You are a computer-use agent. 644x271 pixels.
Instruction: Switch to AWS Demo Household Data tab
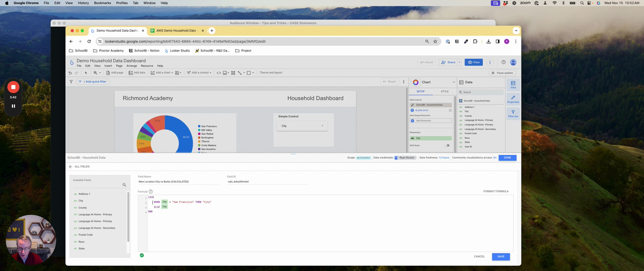pyautogui.click(x=177, y=30)
